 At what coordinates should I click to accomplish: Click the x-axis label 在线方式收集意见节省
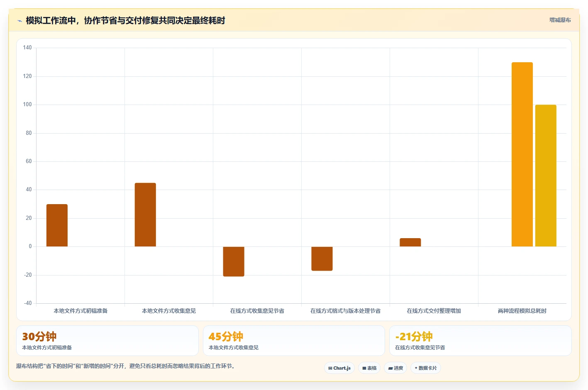(257, 311)
